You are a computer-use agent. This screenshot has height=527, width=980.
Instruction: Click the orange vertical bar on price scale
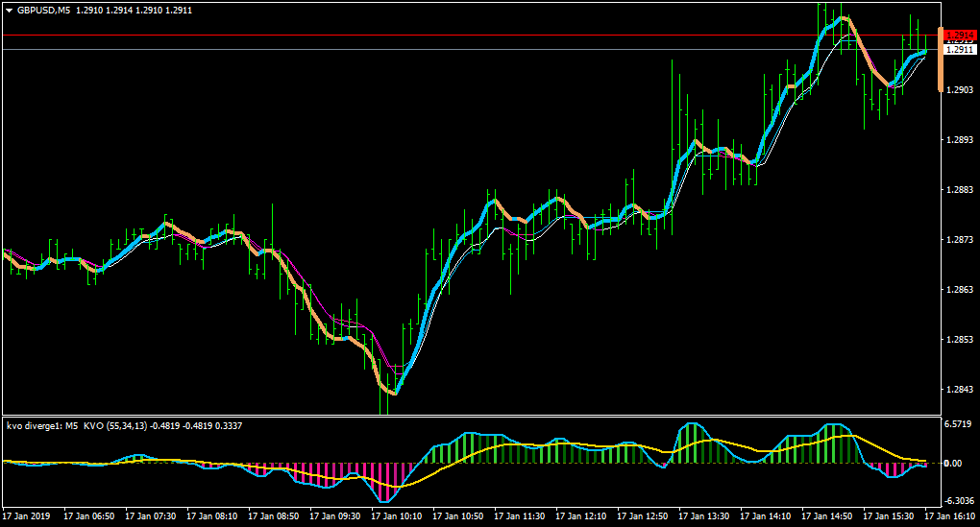[940, 60]
